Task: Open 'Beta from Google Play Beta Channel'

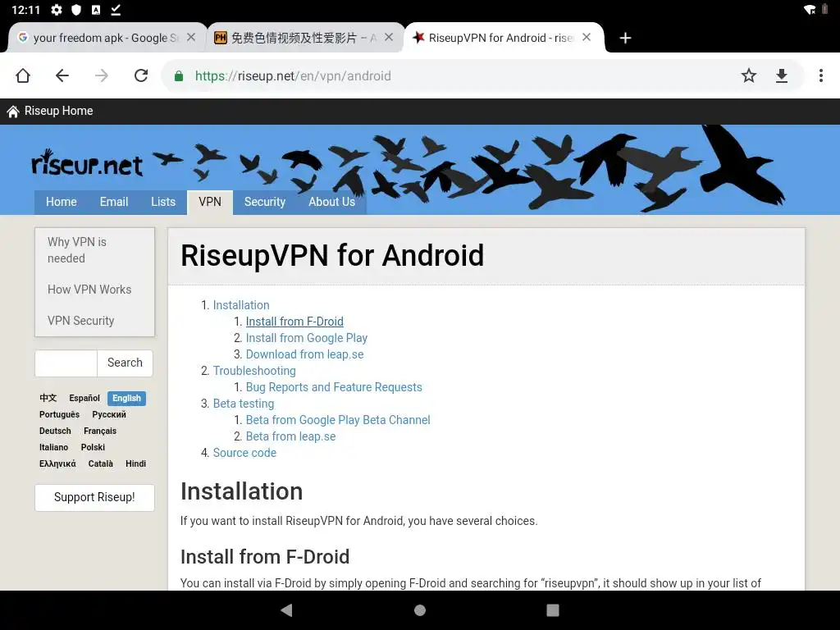Action: click(x=338, y=420)
